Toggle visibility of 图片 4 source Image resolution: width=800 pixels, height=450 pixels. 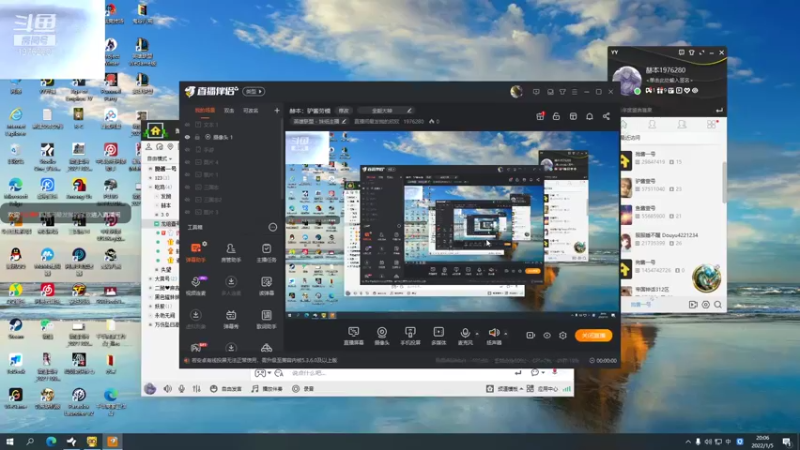pos(187,162)
